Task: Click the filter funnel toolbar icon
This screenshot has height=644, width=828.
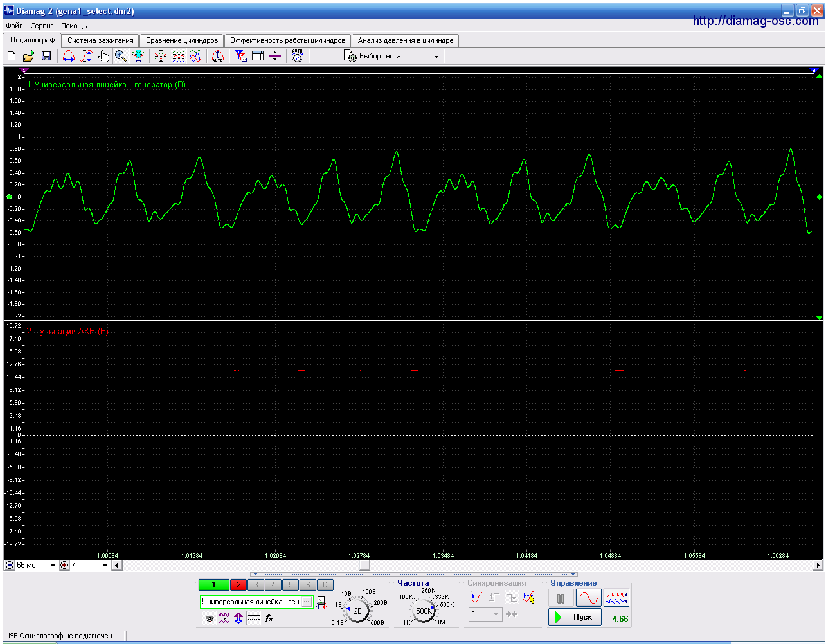Action: pyautogui.click(x=240, y=57)
